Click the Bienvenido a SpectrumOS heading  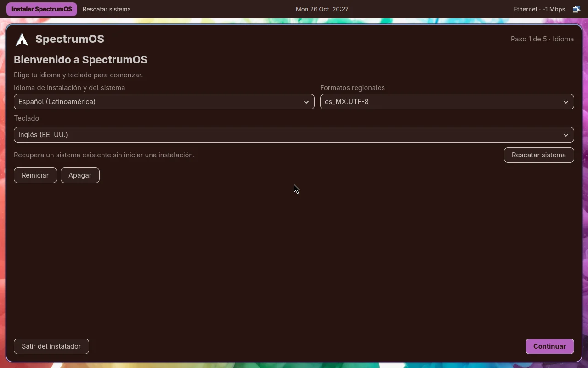(x=80, y=60)
